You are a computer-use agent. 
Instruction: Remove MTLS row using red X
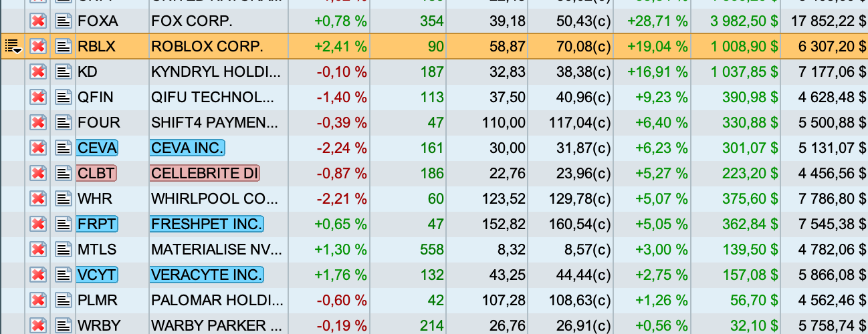[38, 250]
